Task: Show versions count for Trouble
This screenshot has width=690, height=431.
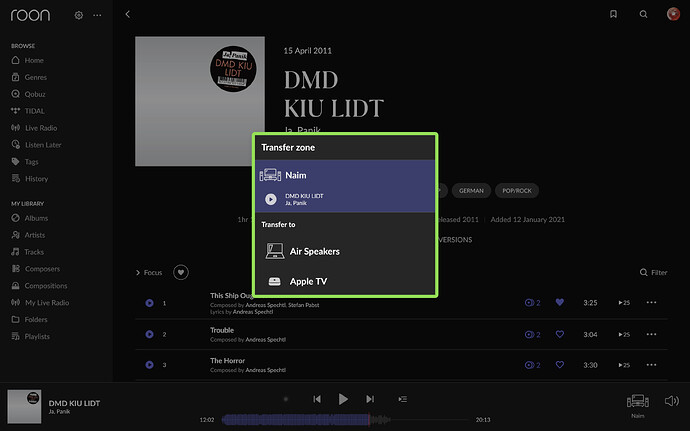Action: pos(532,335)
